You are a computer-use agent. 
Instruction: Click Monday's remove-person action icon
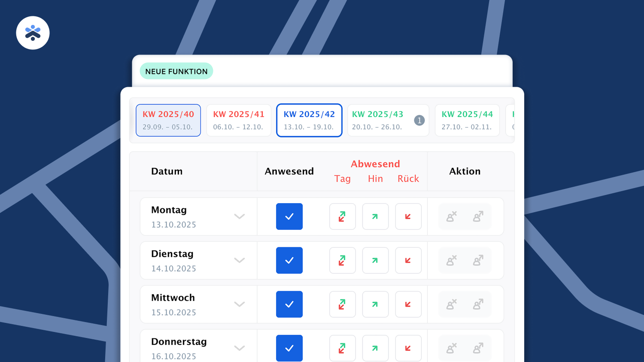coord(451,216)
